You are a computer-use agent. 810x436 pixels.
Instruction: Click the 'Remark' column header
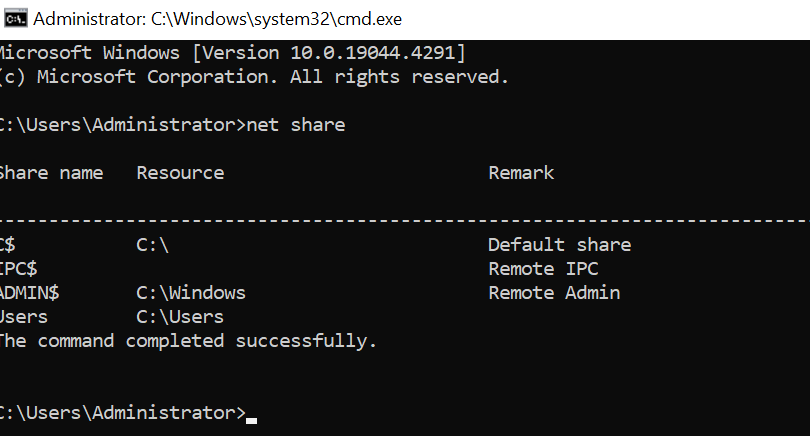521,173
